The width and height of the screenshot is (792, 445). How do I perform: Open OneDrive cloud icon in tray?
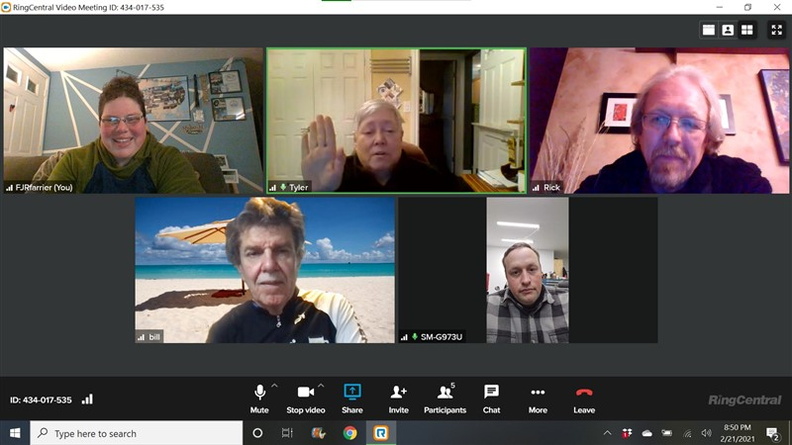click(647, 433)
